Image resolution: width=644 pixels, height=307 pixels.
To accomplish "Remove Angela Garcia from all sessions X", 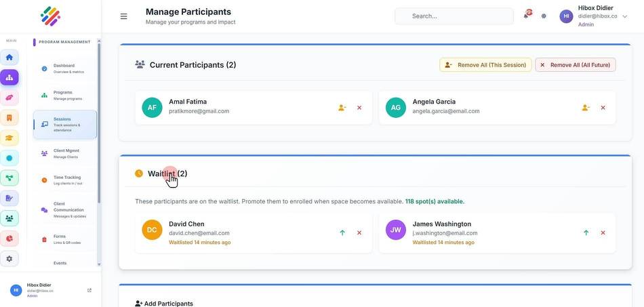I will coord(603,108).
